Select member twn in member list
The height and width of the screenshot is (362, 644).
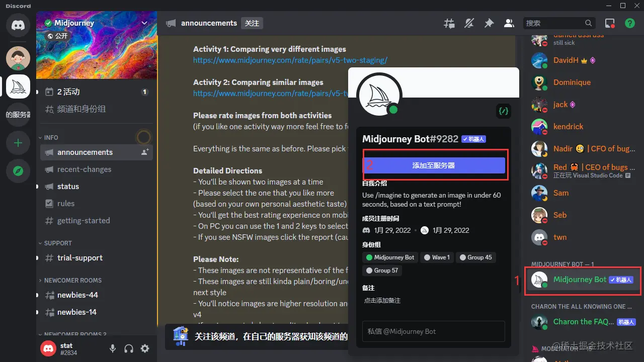(584, 237)
